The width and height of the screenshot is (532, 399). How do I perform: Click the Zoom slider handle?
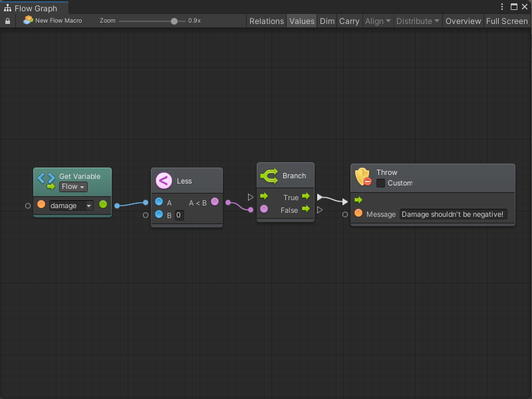coord(174,21)
